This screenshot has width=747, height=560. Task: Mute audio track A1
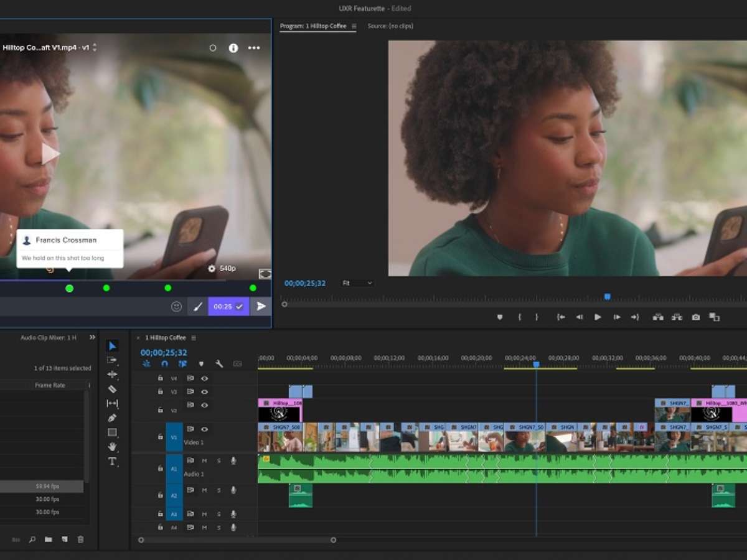click(x=204, y=460)
